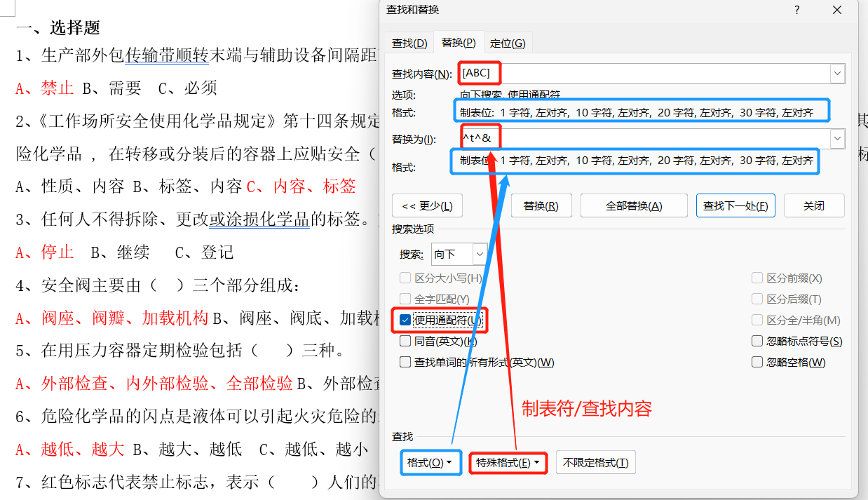Click the red answer A、越低、越大
The image size is (868, 500).
tap(70, 449)
